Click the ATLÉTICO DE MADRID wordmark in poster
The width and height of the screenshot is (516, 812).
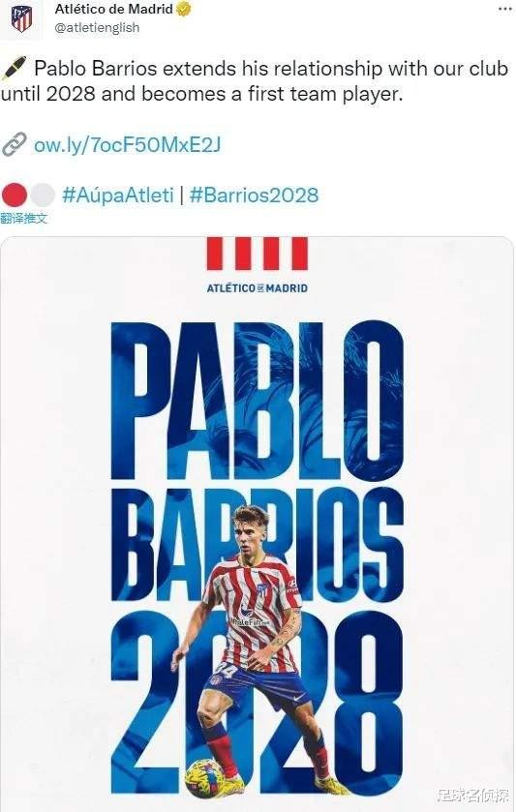pyautogui.click(x=258, y=288)
